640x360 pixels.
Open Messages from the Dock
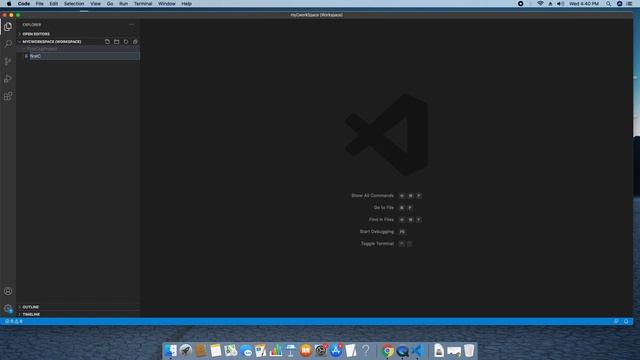pos(246,351)
